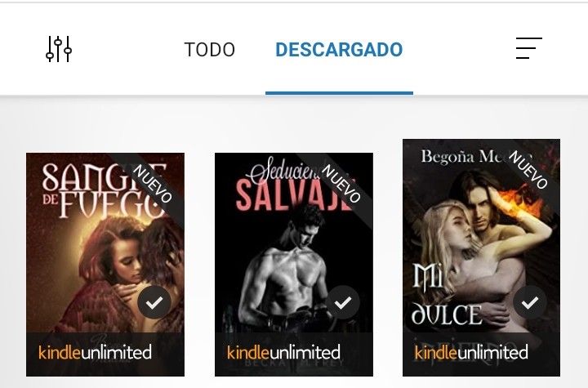Tap downloaded checkmark on Salvaje book
Image resolution: width=588 pixels, height=388 pixels.
[343, 302]
